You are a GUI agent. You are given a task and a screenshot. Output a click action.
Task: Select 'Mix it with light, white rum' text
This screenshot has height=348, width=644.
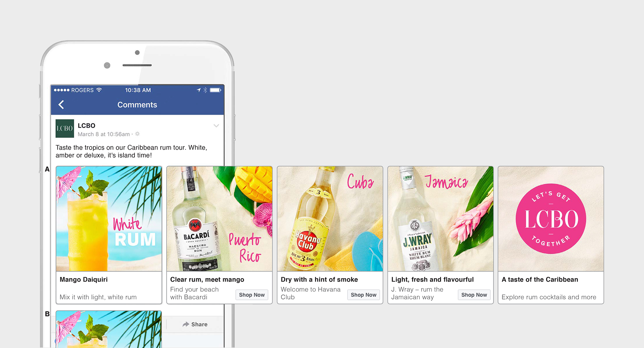coord(98,297)
